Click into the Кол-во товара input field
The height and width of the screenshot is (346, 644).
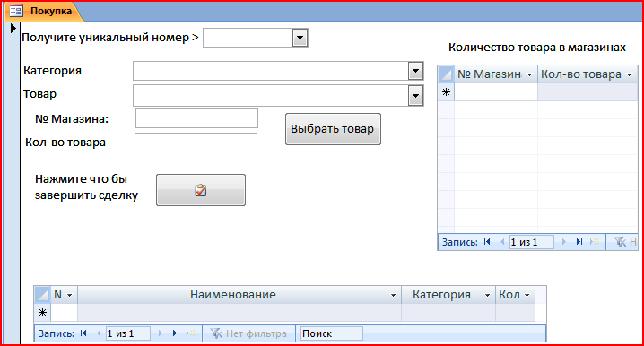coord(196,142)
